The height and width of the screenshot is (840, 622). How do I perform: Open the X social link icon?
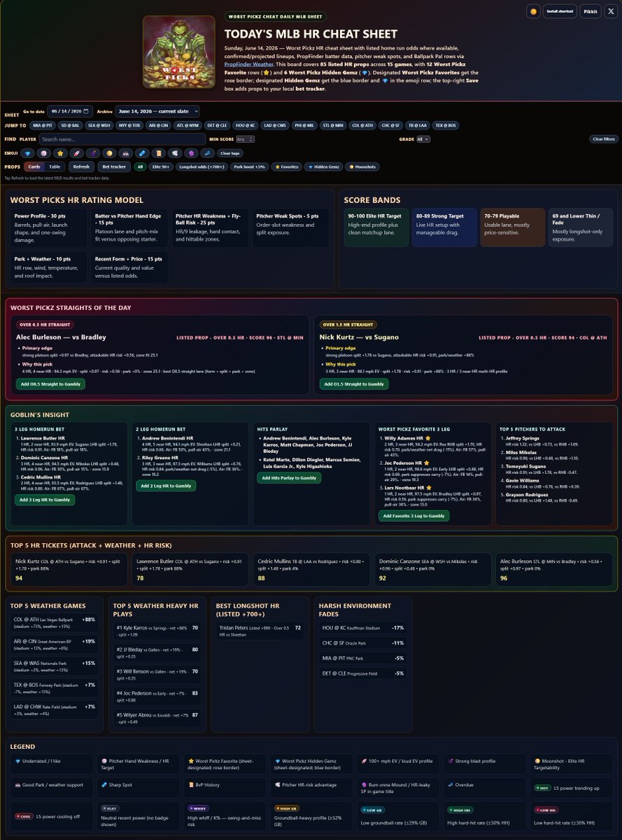611,11
